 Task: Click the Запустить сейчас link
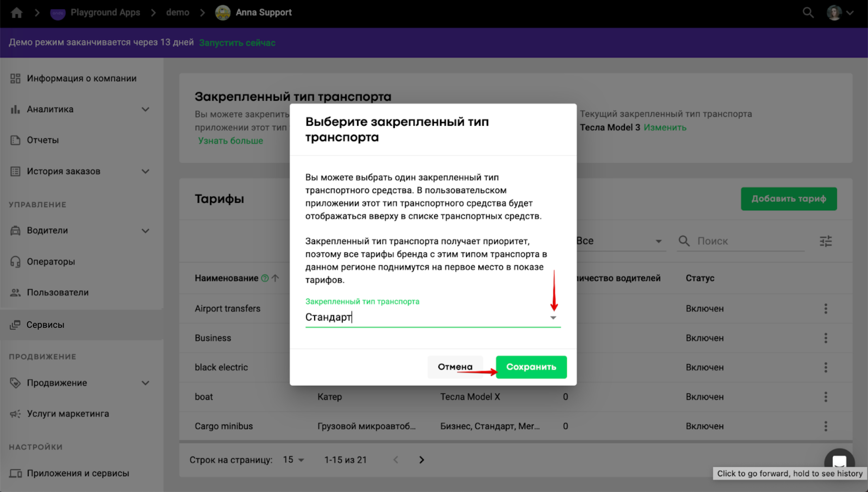click(x=237, y=43)
